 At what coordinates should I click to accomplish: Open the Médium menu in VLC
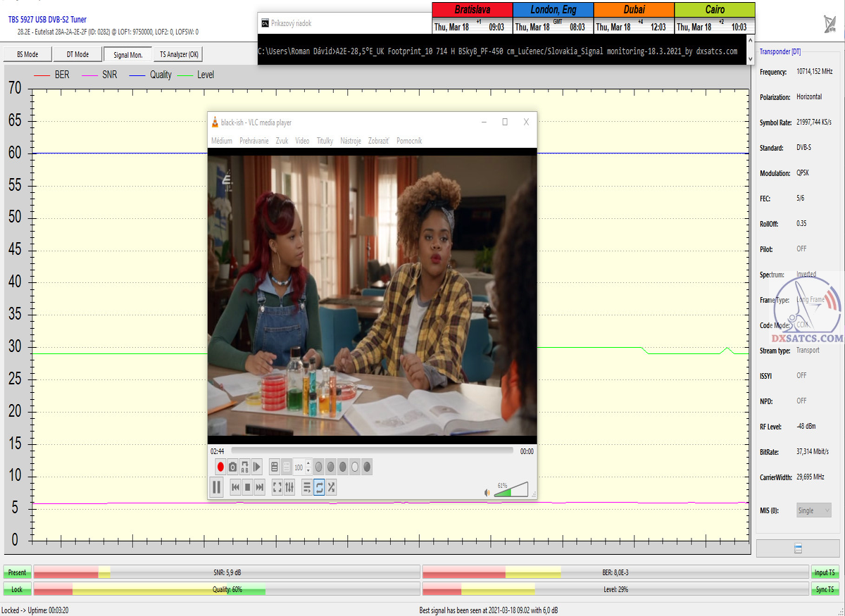click(x=222, y=141)
